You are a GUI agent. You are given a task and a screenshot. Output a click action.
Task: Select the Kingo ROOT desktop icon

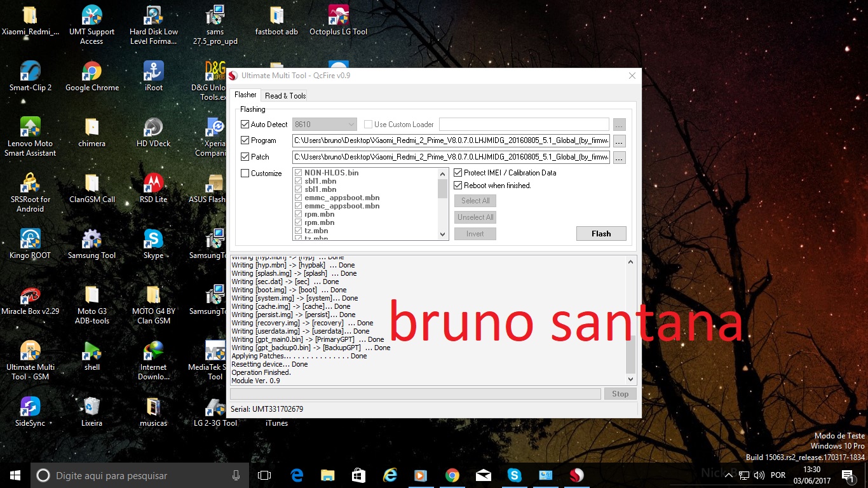tap(31, 244)
